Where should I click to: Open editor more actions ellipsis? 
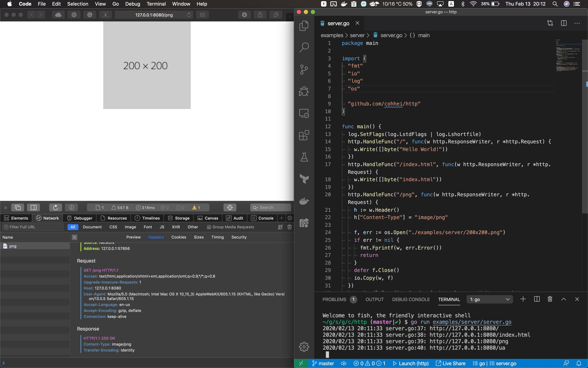577,23
